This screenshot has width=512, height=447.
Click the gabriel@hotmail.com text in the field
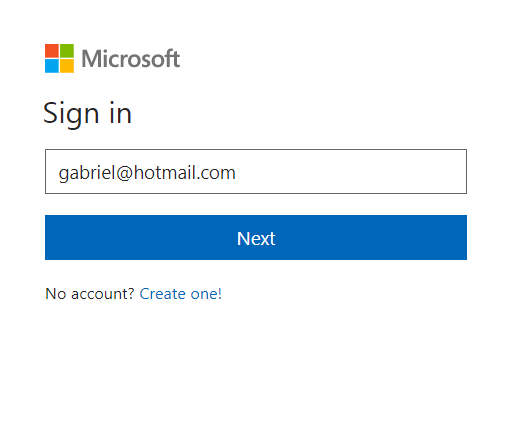click(x=147, y=173)
